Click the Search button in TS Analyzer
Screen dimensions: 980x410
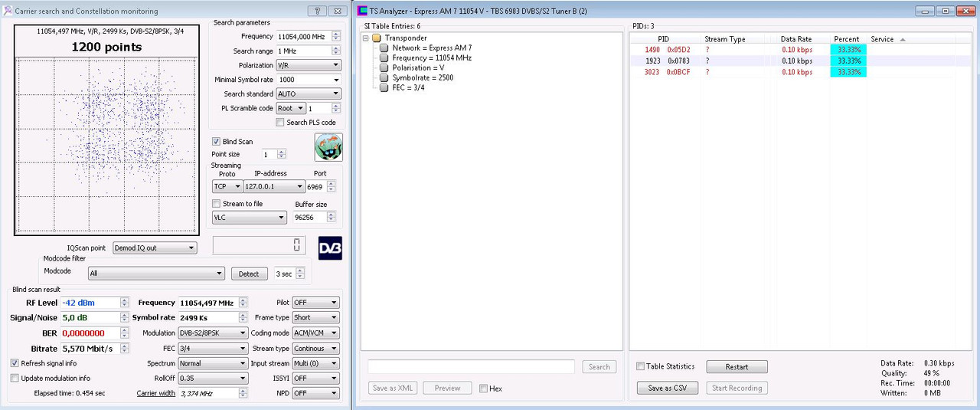[x=599, y=367]
